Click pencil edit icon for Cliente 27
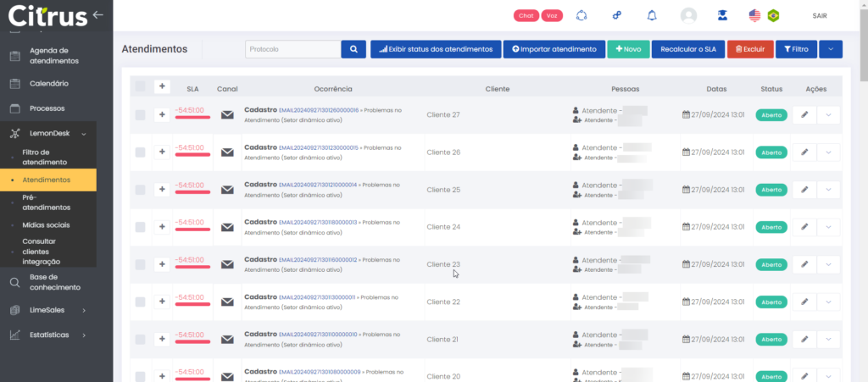Viewport: 868px width, 382px height. (x=804, y=115)
